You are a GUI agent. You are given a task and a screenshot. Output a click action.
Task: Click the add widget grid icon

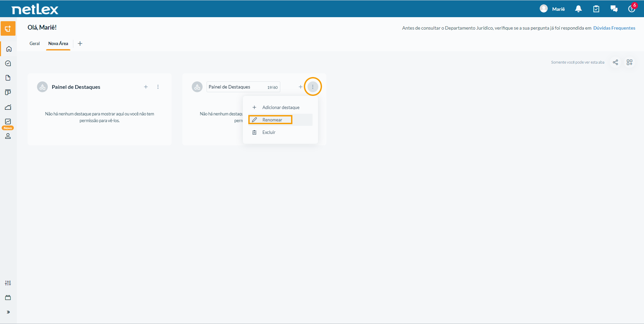[630, 62]
